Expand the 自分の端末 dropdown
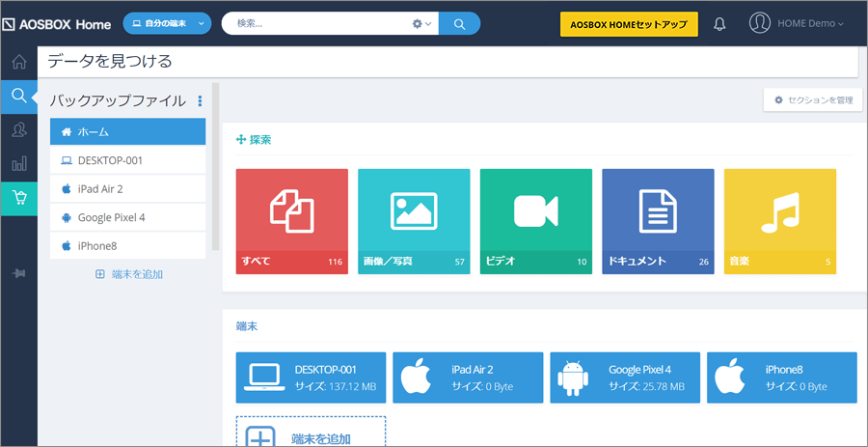868x447 pixels. pos(167,24)
